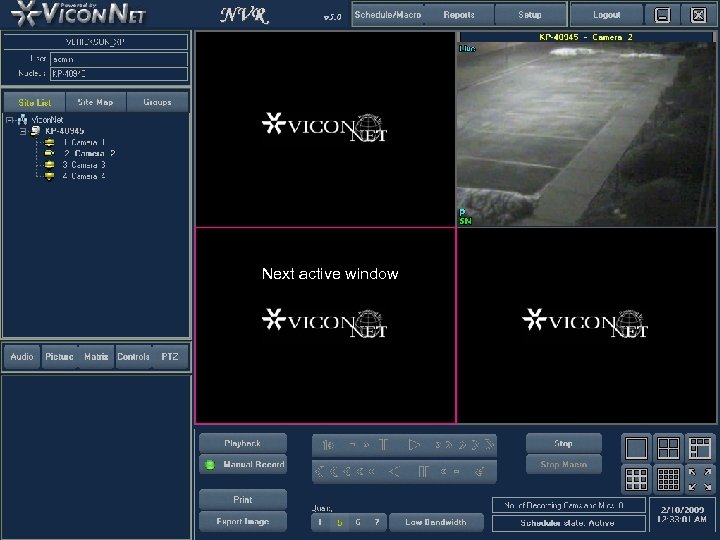Image resolution: width=720 pixels, height=540 pixels.
Task: Select quality level 7 button
Action: pos(377,522)
